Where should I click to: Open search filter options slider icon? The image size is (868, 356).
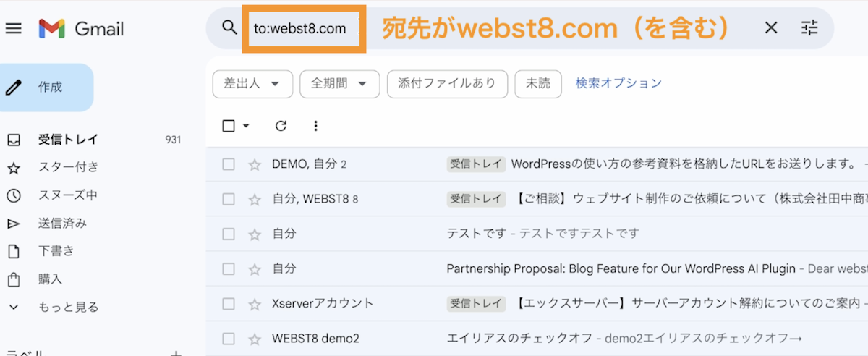click(809, 28)
